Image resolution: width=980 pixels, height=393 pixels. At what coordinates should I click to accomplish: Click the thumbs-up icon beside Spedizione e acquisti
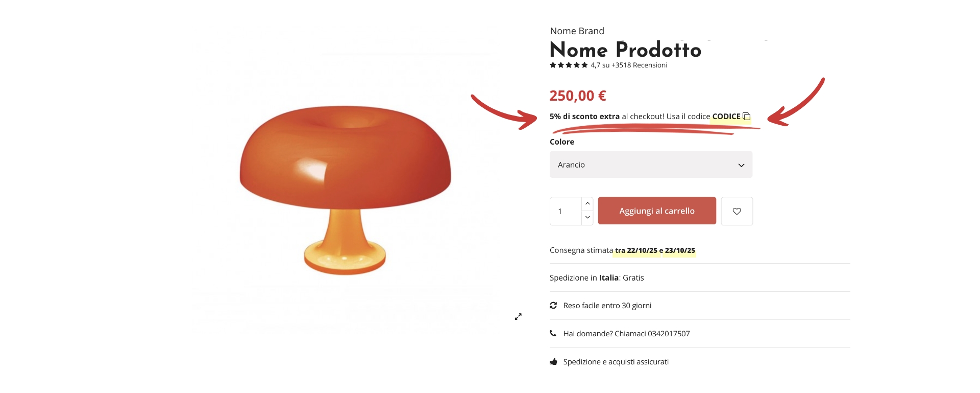(x=553, y=362)
